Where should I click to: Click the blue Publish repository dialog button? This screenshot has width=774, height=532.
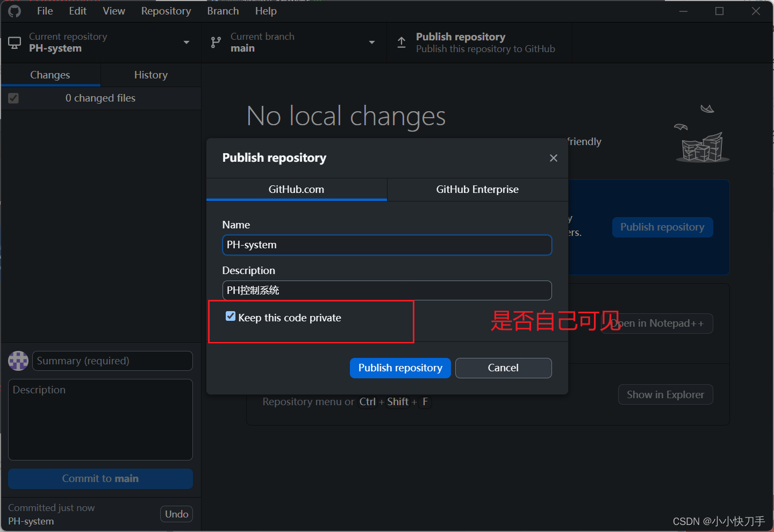coord(400,368)
